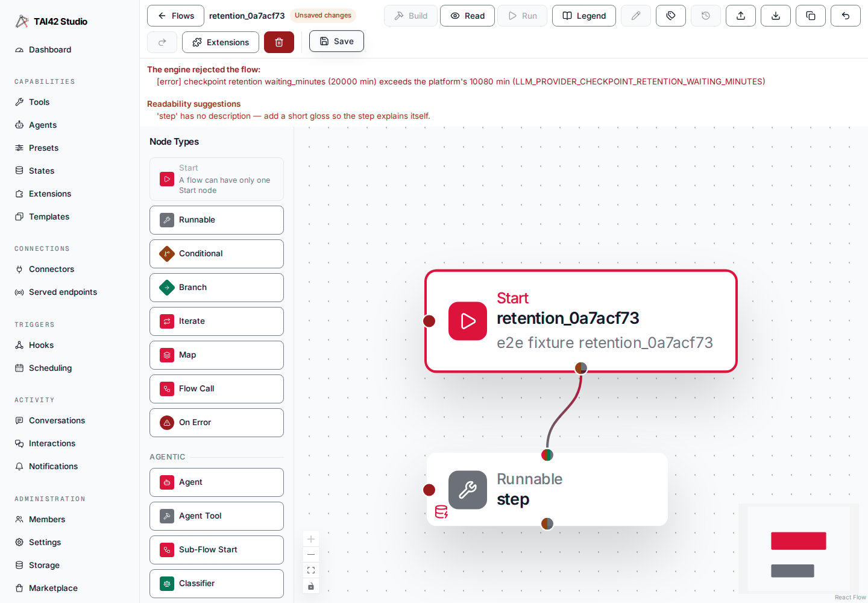This screenshot has height=603, width=868.
Task: Click the pencil edit icon
Action: pyautogui.click(x=636, y=16)
